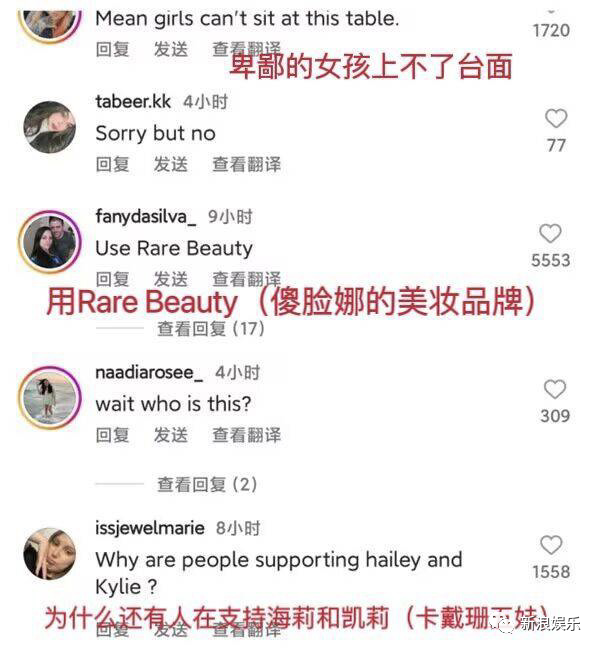Image resolution: width=600 pixels, height=651 pixels.
Task: Tap heart on fanydasilva_'s Rare Beauty comment
Action: (x=550, y=233)
